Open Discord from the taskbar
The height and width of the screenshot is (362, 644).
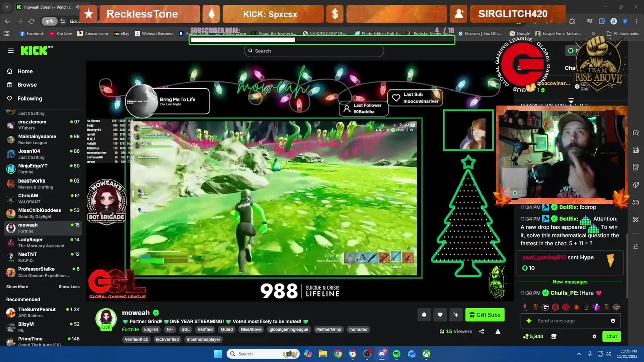coord(382,354)
